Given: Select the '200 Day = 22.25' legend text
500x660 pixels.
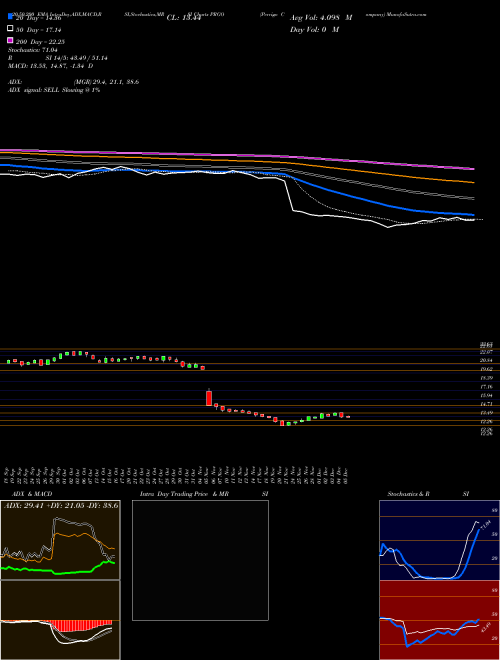Looking at the screenshot, I should click(x=40, y=42).
